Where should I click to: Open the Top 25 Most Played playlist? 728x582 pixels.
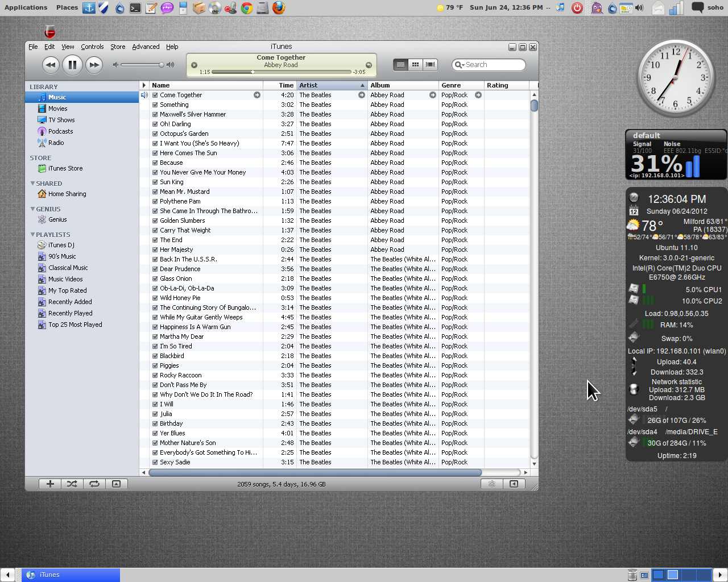pyautogui.click(x=75, y=325)
